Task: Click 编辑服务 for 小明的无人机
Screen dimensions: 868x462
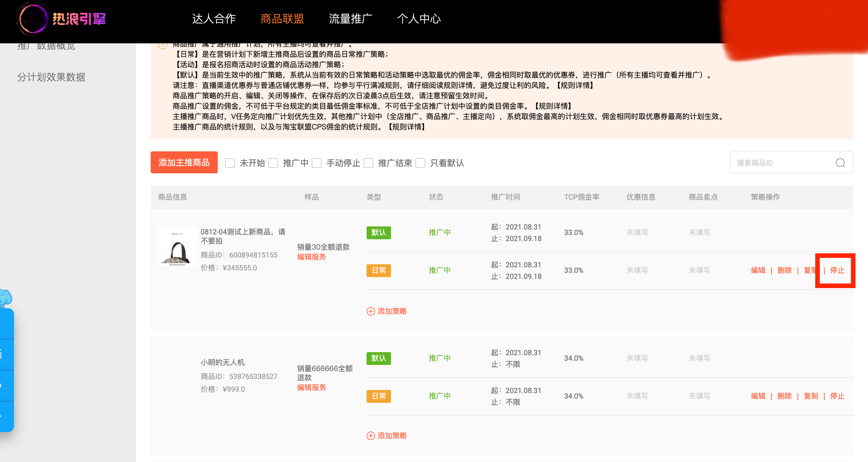Action: pyautogui.click(x=311, y=388)
